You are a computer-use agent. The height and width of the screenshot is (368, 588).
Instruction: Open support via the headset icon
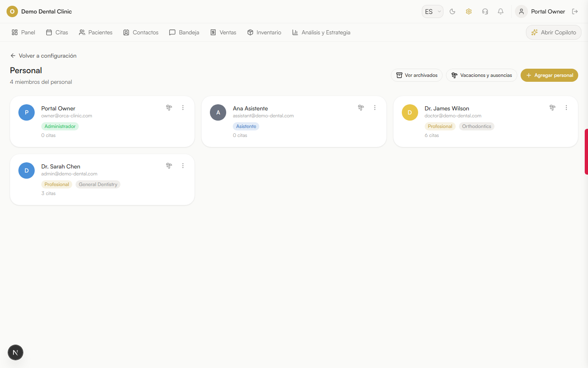pyautogui.click(x=485, y=11)
